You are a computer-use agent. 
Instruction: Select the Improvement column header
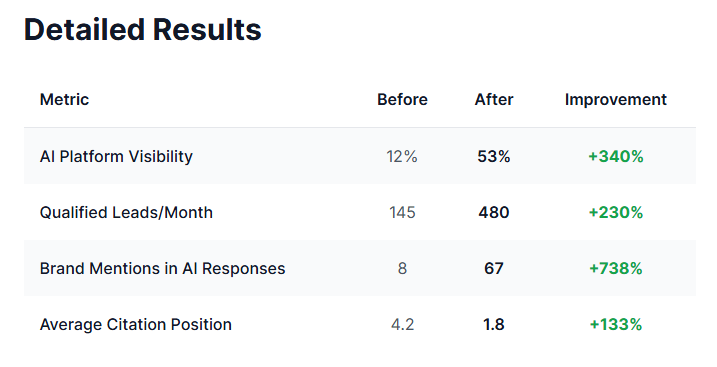tap(615, 100)
